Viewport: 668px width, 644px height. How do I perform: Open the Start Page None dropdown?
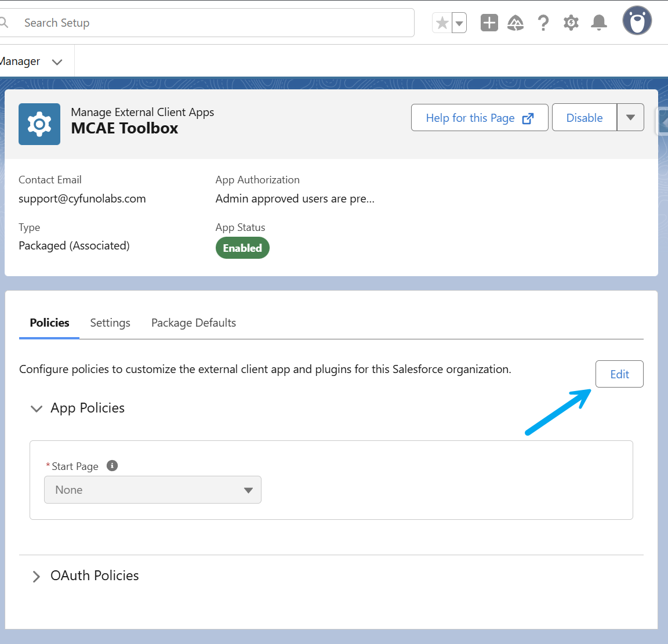tap(153, 490)
